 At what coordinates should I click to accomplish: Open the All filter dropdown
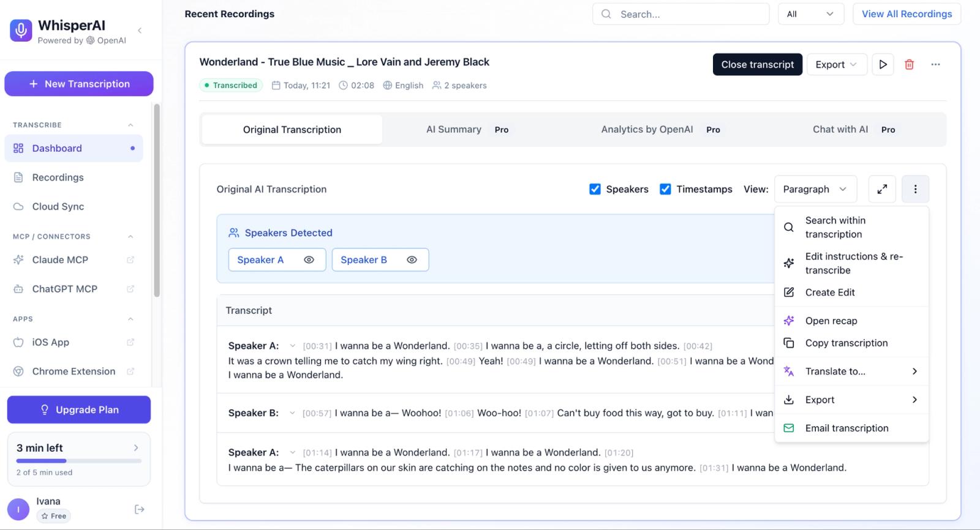[811, 14]
